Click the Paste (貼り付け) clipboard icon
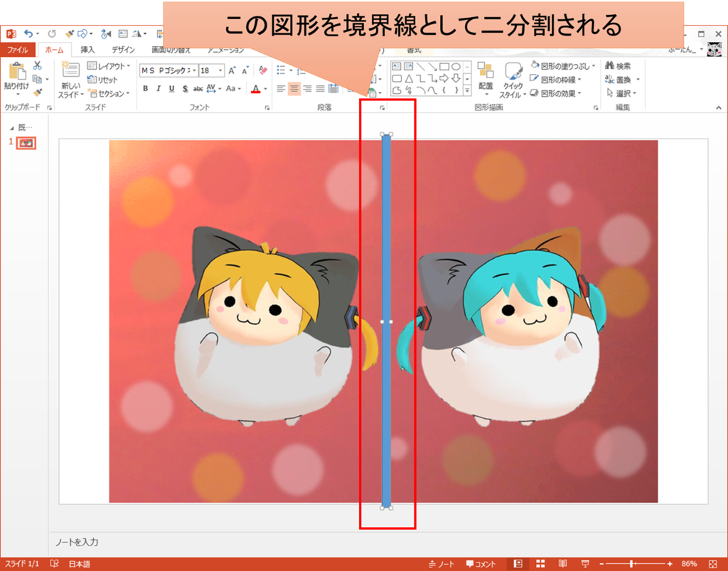Screen dimensions: 728x571 click(17, 71)
